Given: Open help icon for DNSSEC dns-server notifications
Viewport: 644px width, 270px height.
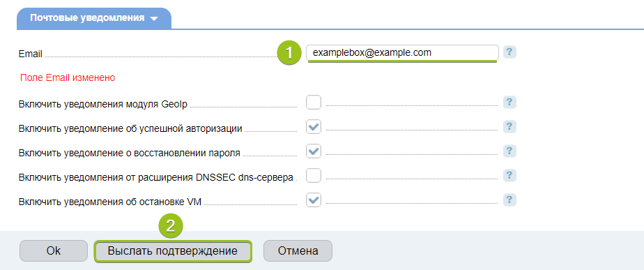Looking at the screenshot, I should click(509, 176).
